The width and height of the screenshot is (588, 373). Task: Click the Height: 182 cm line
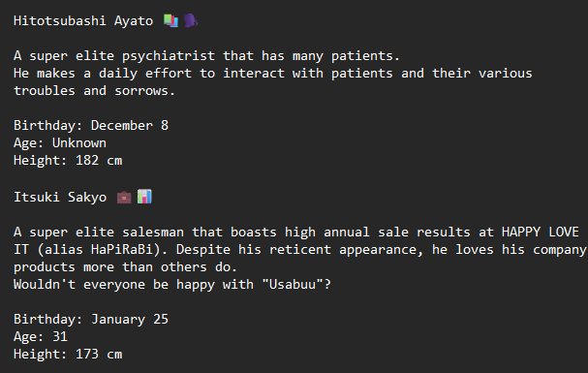[x=68, y=161]
